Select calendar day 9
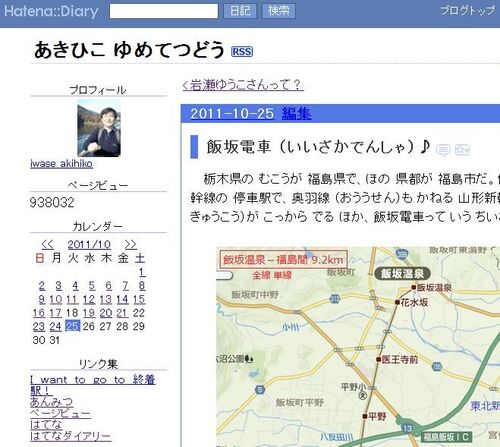 [x=42, y=299]
